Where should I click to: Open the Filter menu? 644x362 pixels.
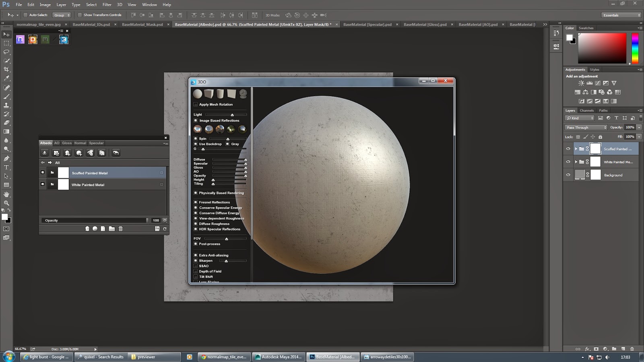point(107,5)
